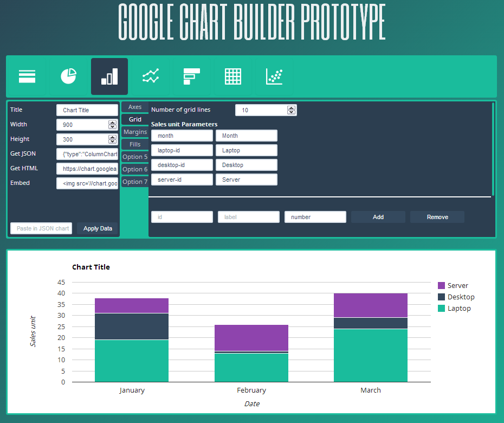Select the line chart type icon

(151, 76)
